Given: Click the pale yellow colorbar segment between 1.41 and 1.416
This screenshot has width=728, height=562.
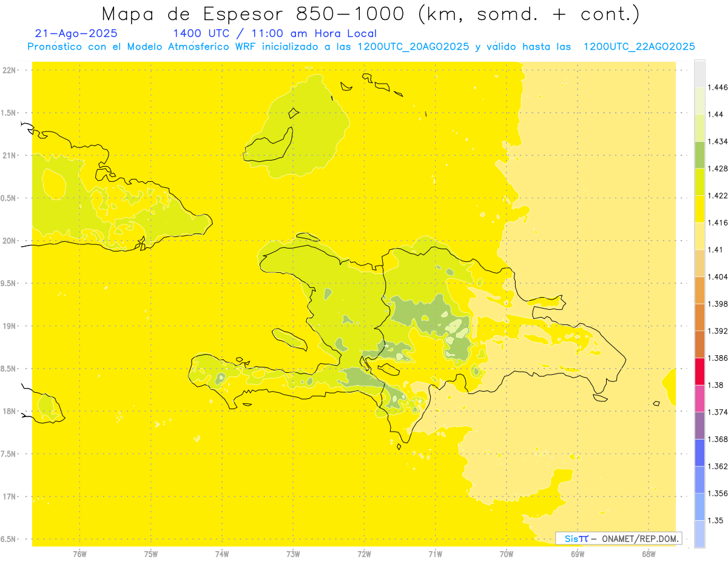Looking at the screenshot, I should 699,236.
